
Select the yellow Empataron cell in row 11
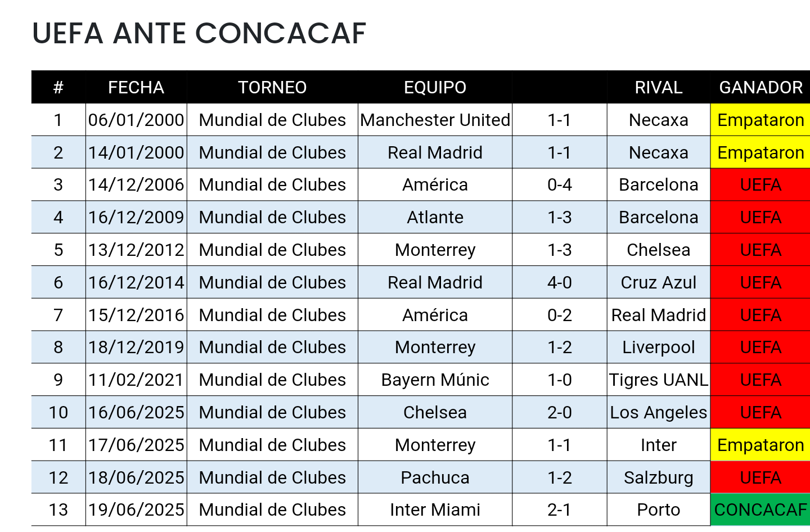click(760, 445)
